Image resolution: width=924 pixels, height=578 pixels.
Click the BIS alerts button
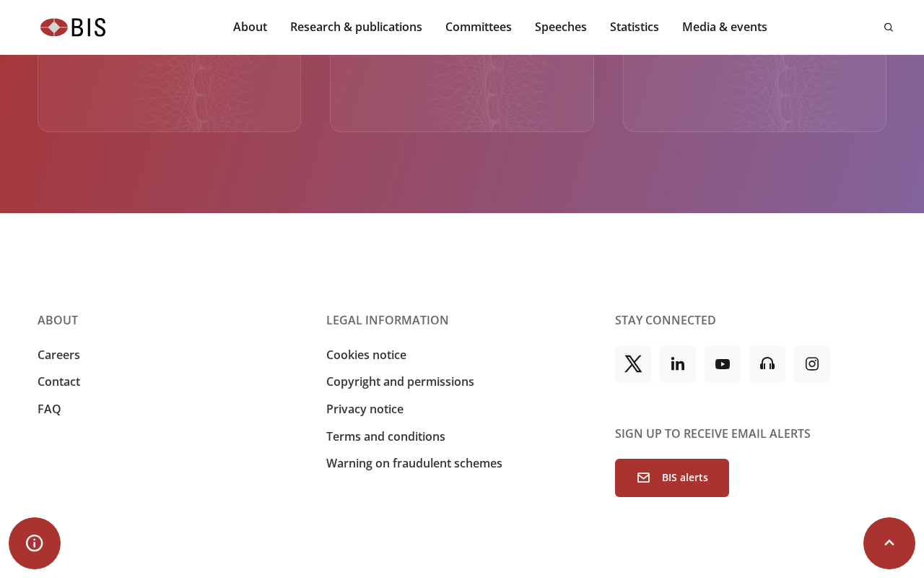click(x=672, y=478)
